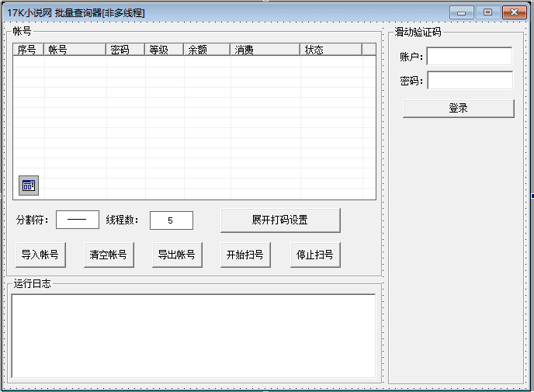Sort by 余额 column header
Image resolution: width=534 pixels, height=392 pixels.
pos(206,50)
